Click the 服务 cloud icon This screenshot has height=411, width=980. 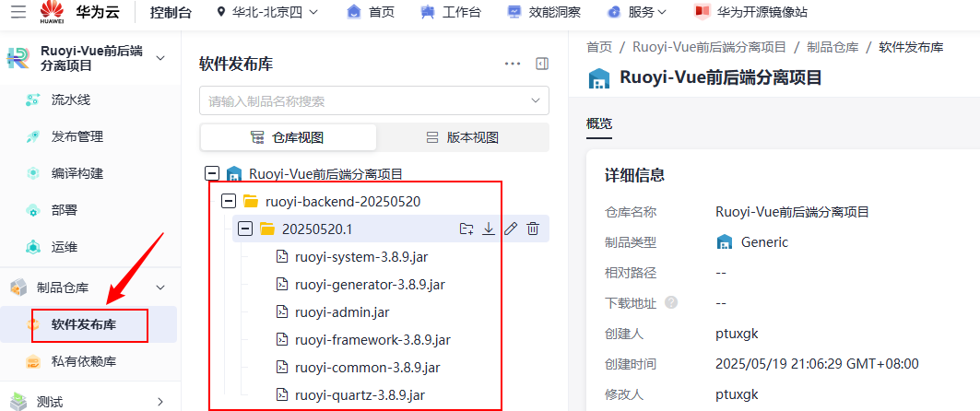click(x=614, y=12)
